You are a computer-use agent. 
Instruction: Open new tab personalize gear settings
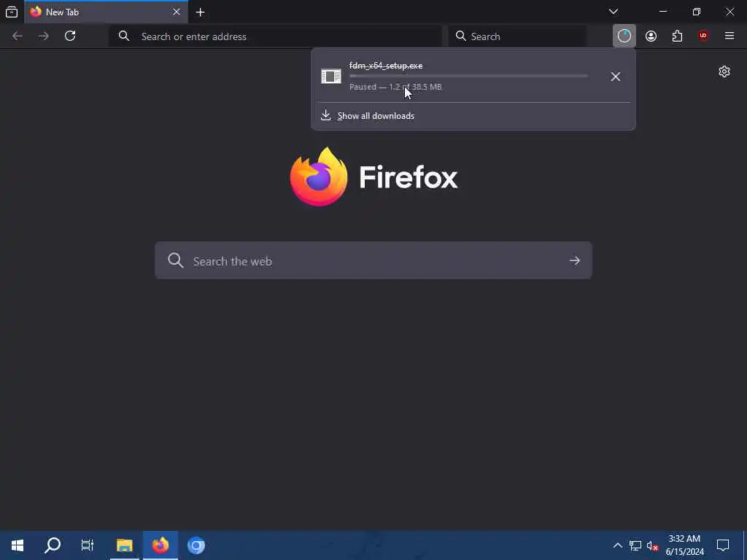(724, 71)
